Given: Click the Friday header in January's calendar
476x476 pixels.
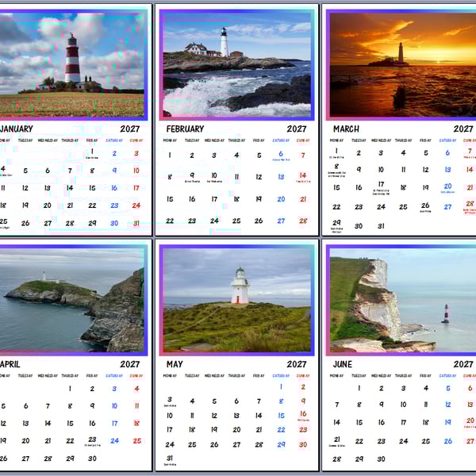Looking at the screenshot, I should 92,140.
